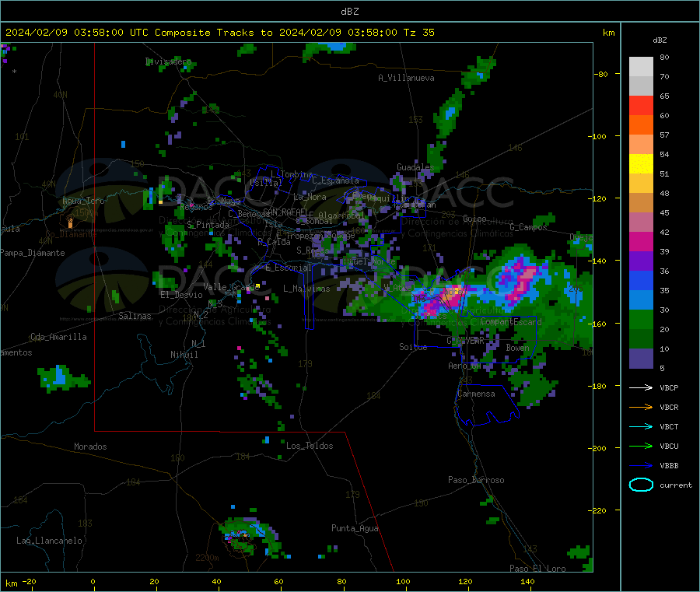
Task: Click the 'Valle_Grande' place label
Action: 231,286
